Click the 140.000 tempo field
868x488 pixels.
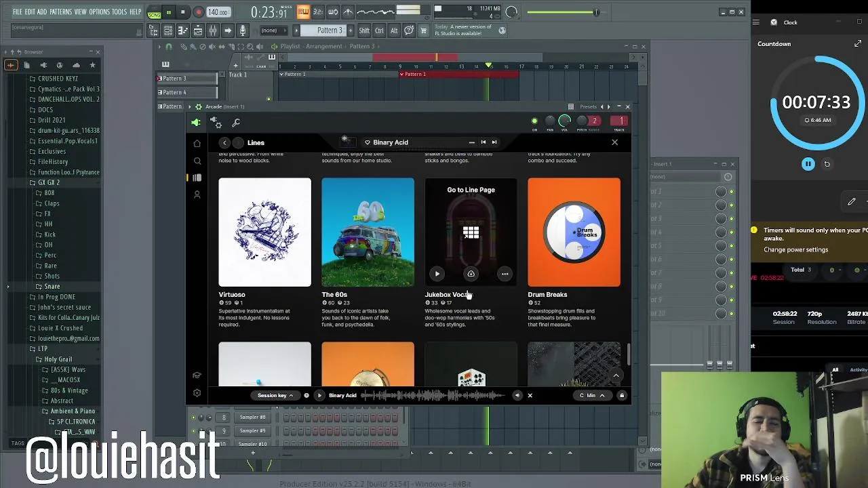coord(218,12)
